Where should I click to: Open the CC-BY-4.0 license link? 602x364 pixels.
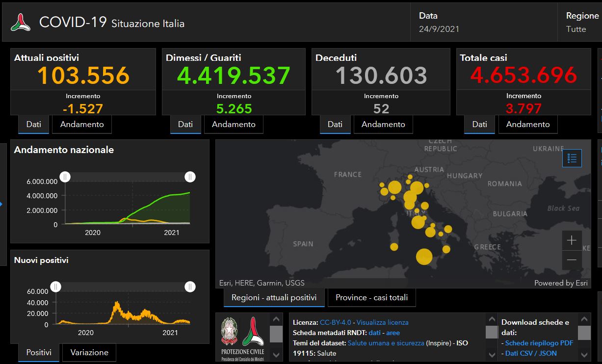pyautogui.click(x=335, y=322)
